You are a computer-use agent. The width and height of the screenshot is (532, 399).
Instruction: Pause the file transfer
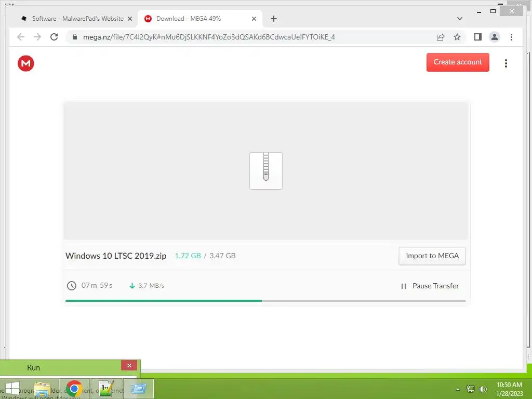[x=430, y=286]
